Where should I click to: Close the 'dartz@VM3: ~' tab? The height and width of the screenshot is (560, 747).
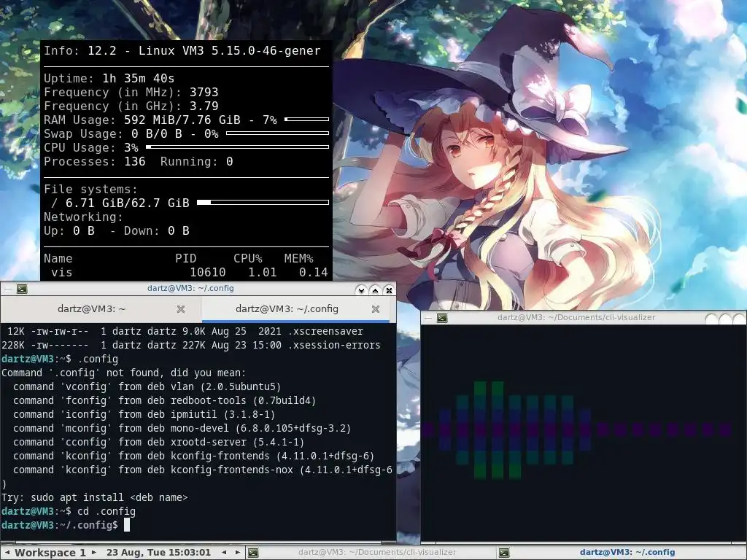[181, 309]
